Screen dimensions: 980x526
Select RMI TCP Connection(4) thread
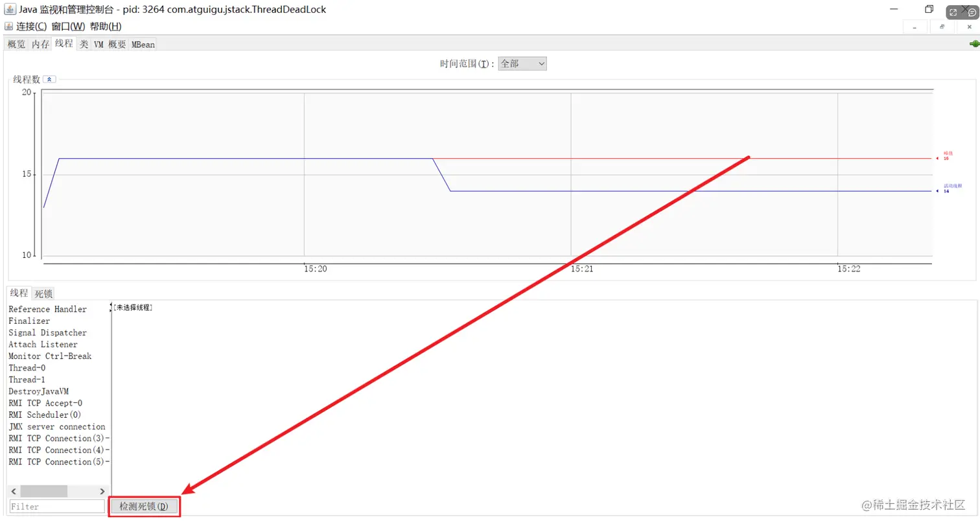click(58, 450)
